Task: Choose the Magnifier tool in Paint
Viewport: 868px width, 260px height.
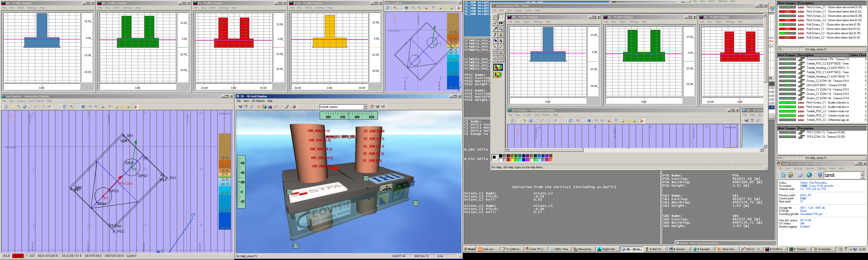Action: coord(501,29)
